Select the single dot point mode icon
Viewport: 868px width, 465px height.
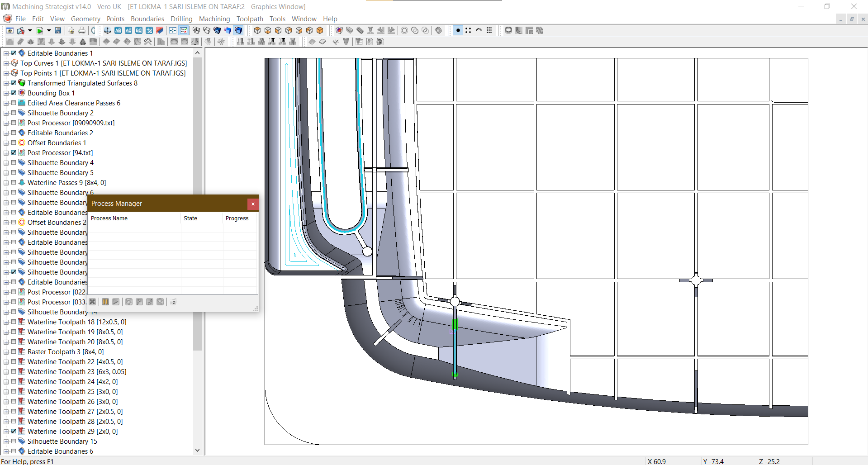click(458, 30)
